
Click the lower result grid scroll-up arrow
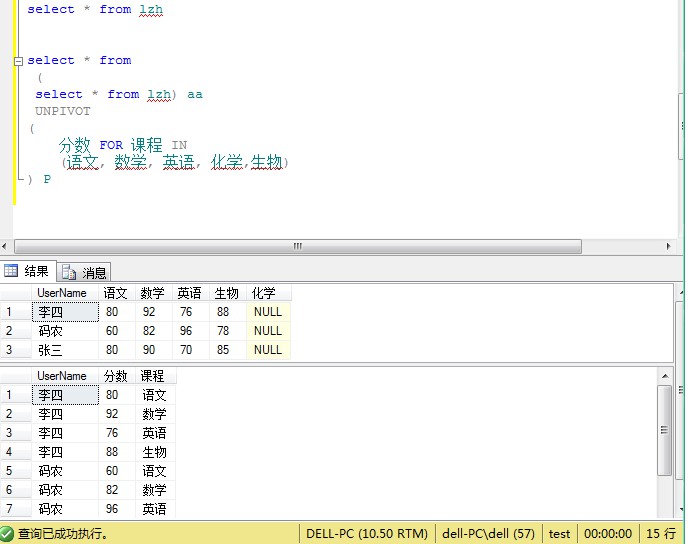tap(665, 376)
